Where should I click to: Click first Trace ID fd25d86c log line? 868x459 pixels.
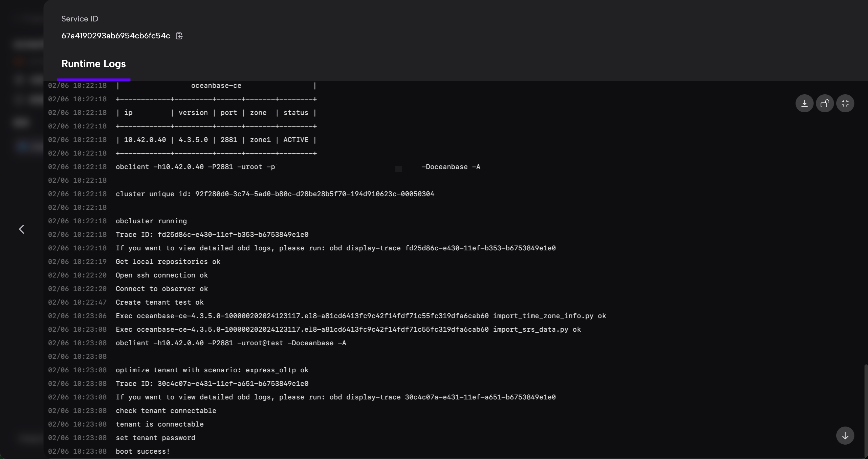[x=212, y=234]
